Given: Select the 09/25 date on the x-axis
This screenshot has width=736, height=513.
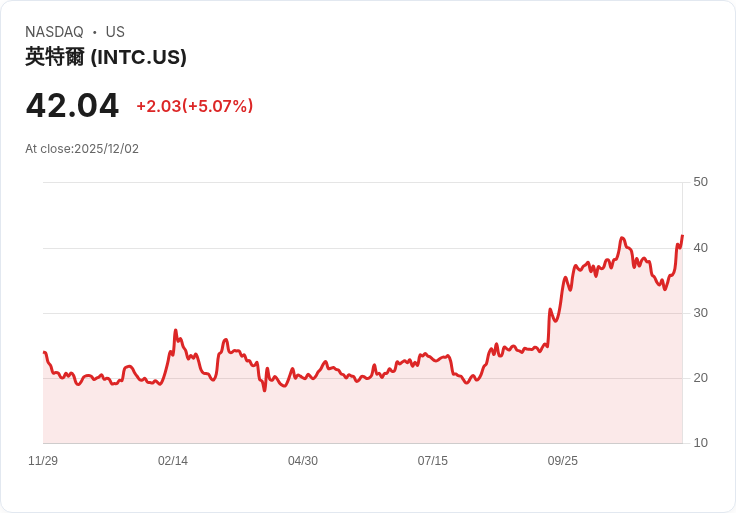Looking at the screenshot, I should (562, 461).
